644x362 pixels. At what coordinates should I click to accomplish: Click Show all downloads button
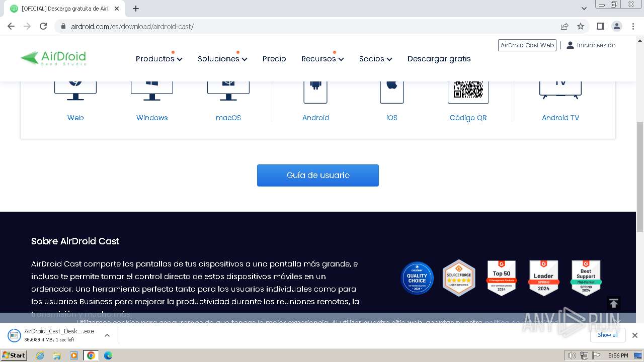608,335
